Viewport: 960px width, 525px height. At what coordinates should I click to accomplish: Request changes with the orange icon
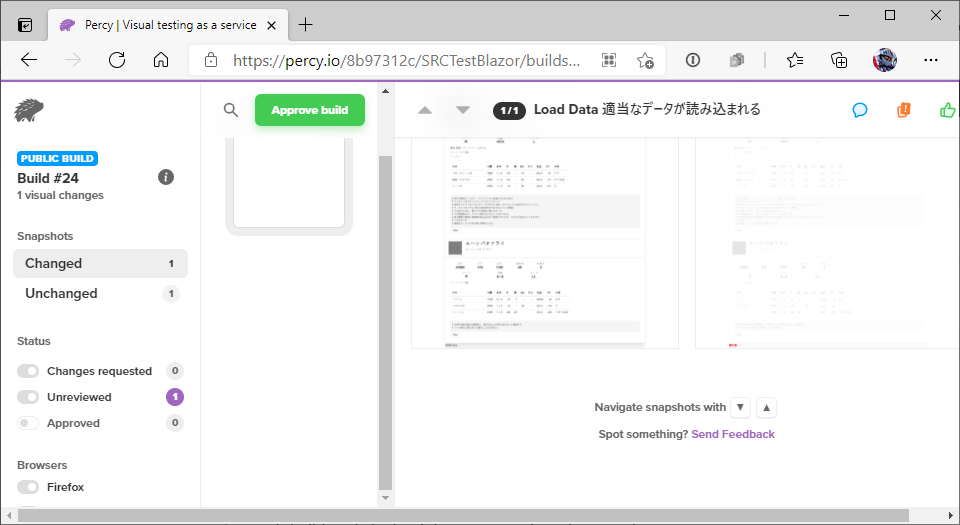tap(904, 110)
